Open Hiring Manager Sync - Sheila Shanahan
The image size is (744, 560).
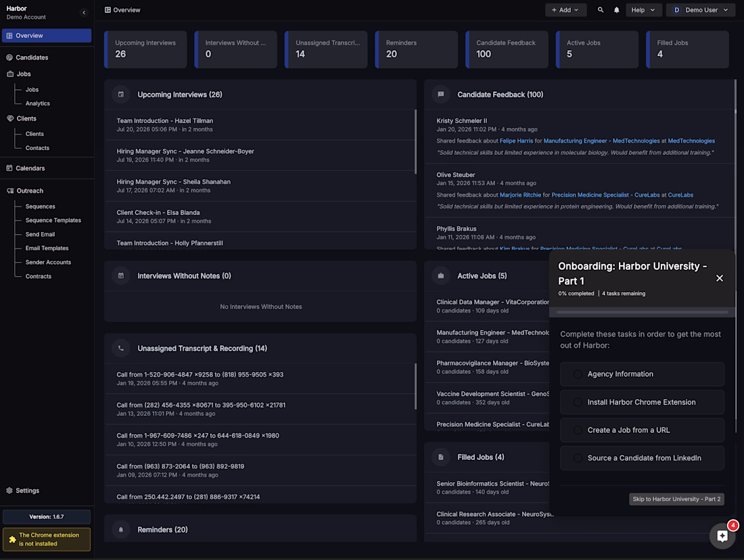pyautogui.click(x=260, y=186)
